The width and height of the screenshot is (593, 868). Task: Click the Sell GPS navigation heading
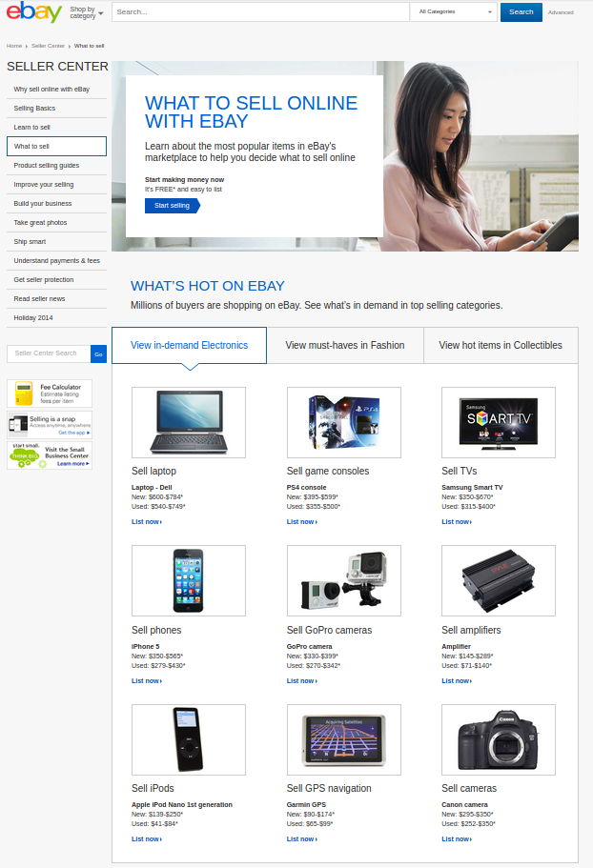(x=329, y=788)
